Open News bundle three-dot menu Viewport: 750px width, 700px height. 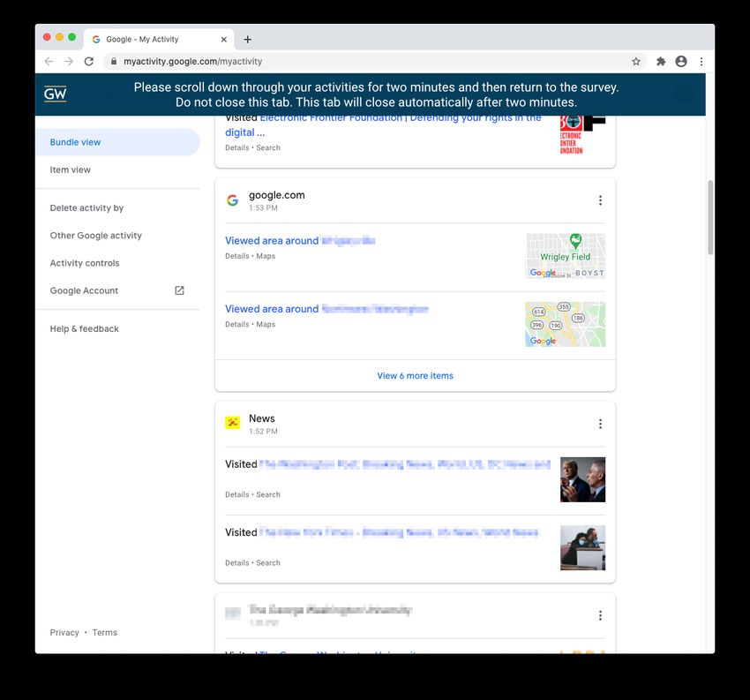pyautogui.click(x=600, y=424)
